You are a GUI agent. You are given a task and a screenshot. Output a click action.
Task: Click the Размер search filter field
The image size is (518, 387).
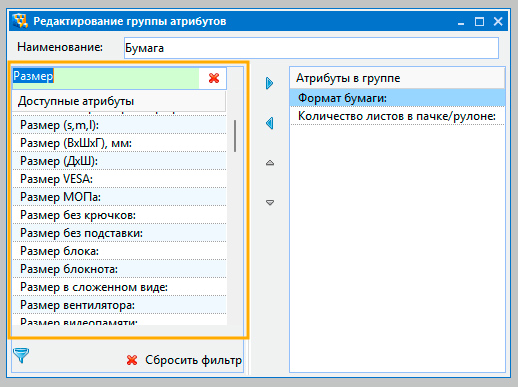tap(106, 78)
